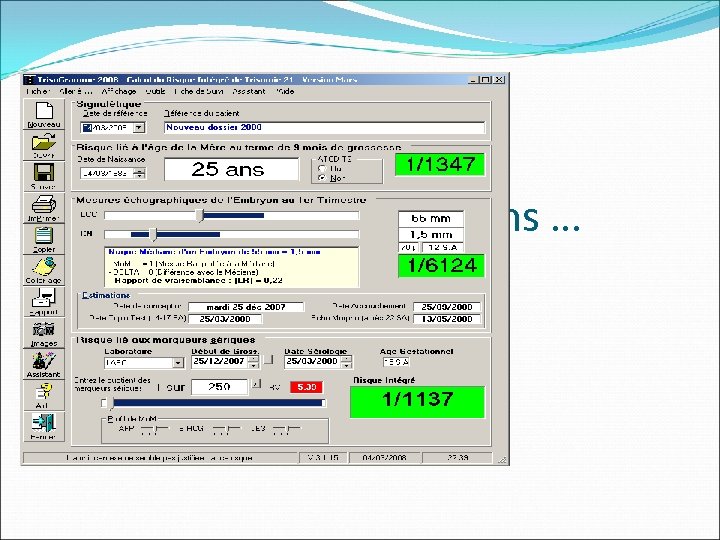Click the Date Accouchement field showing 25/09

click(x=447, y=307)
